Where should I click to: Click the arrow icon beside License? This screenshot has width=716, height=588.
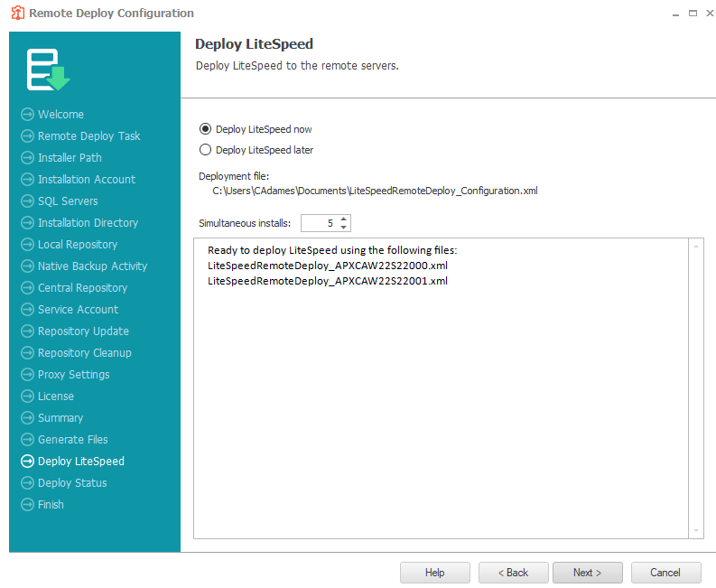[x=27, y=397]
